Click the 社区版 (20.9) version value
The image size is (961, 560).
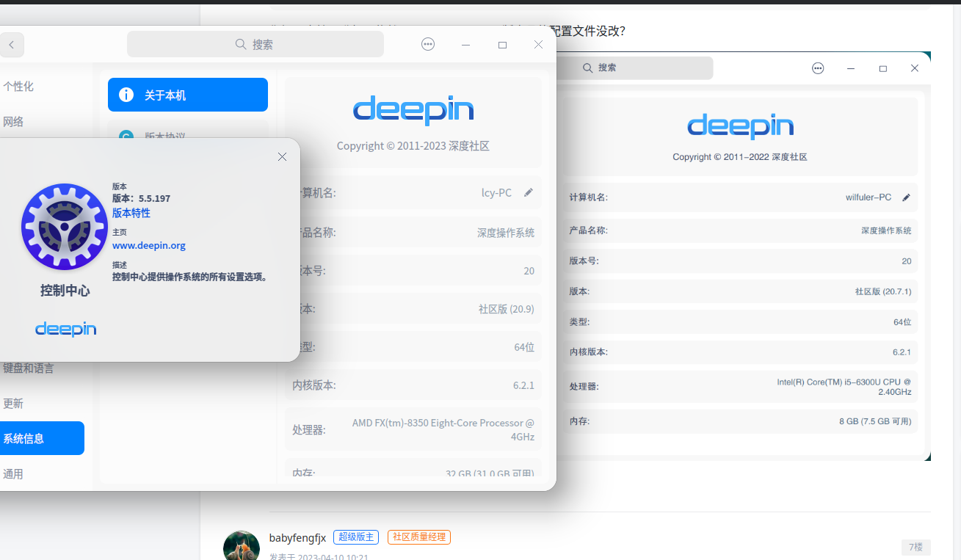(x=507, y=309)
